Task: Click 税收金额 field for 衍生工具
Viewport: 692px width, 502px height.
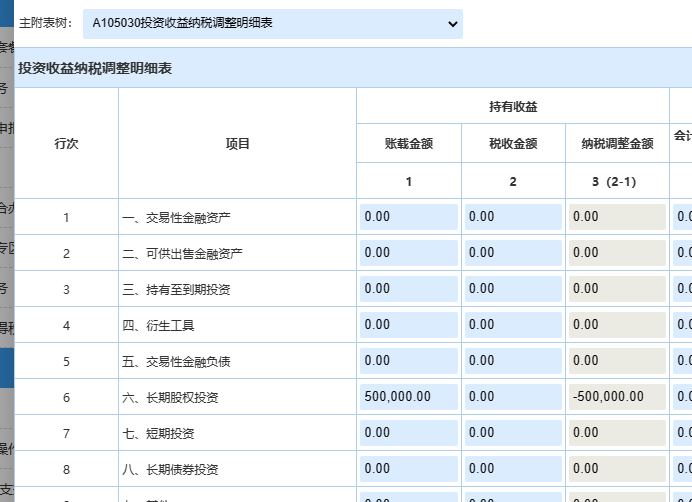Action: [x=513, y=325]
